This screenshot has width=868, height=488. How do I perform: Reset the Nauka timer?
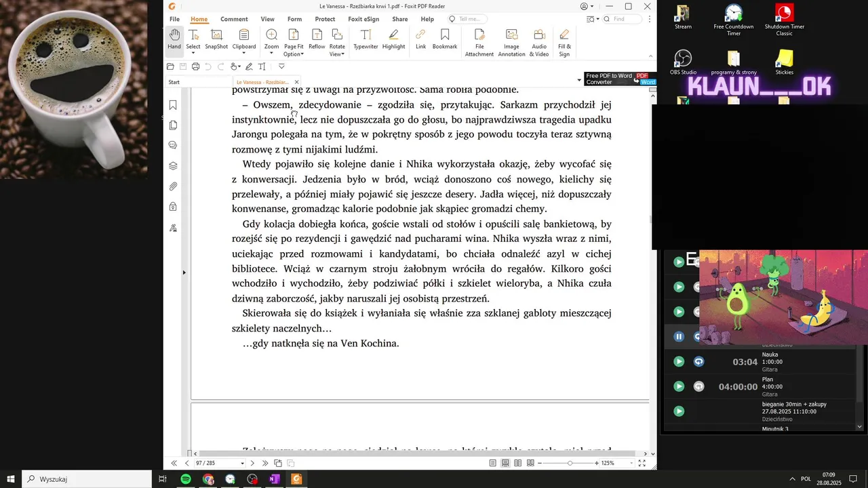pyautogui.click(x=699, y=361)
